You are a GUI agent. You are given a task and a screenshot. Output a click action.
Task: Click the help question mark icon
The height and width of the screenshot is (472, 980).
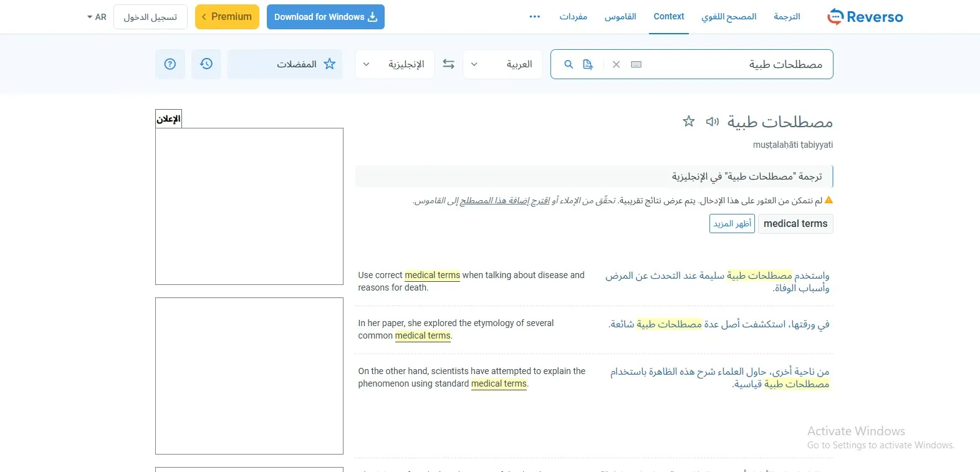point(170,64)
